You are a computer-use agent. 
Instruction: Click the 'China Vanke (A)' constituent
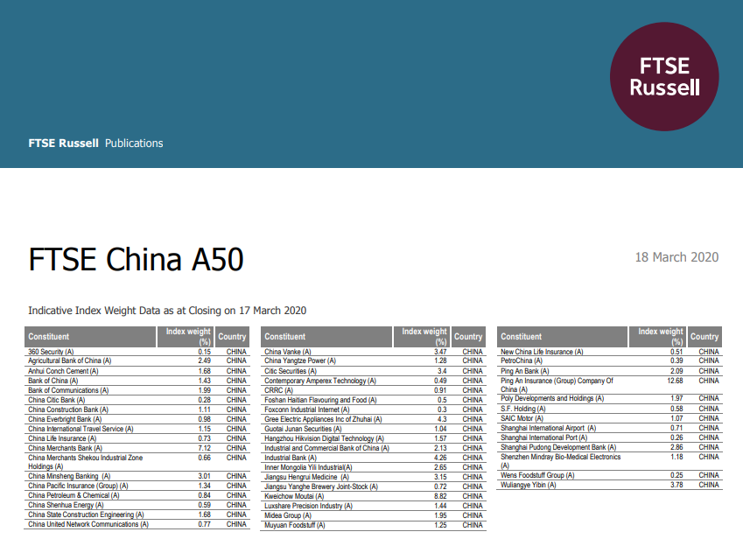click(x=288, y=352)
